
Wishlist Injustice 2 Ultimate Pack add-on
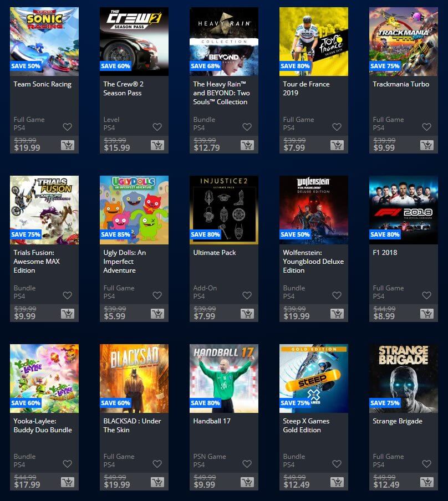(247, 295)
